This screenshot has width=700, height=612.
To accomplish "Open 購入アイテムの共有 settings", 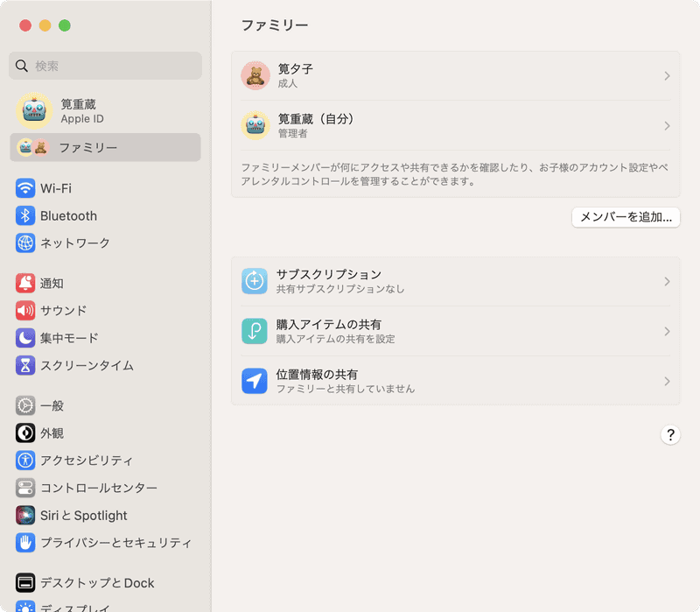I will pyautogui.click(x=455, y=331).
